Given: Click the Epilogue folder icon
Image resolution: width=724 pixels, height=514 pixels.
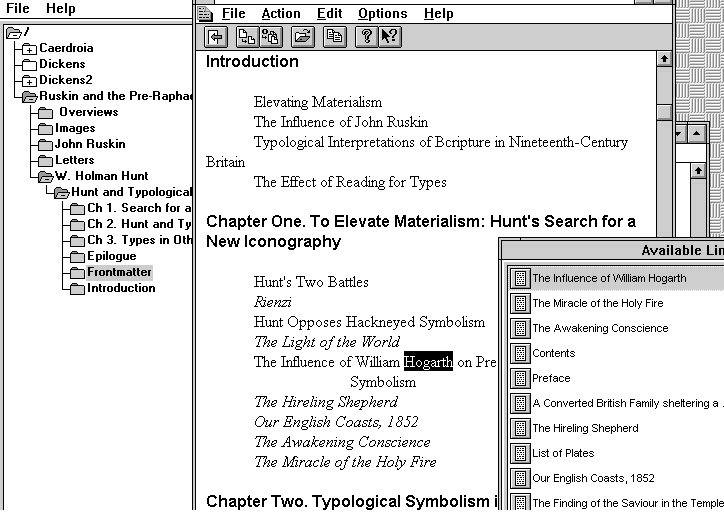Looking at the screenshot, I should (x=77, y=256).
